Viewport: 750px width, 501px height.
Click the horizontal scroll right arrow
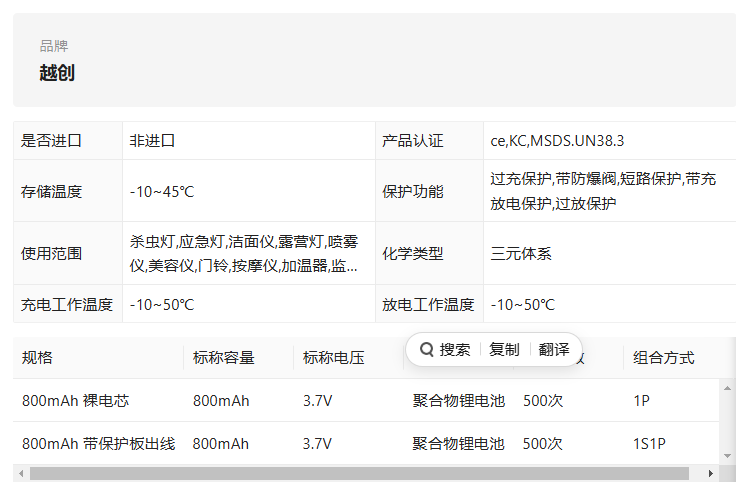(x=711, y=473)
